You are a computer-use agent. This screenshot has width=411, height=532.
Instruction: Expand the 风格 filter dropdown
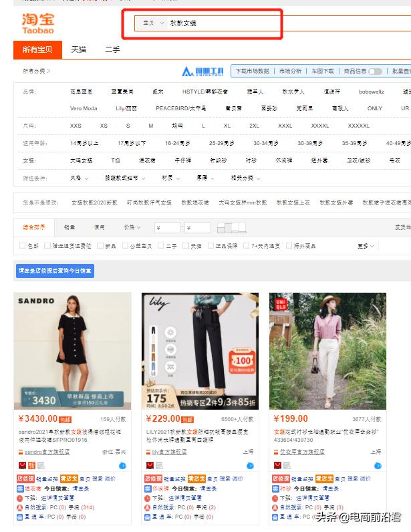79,178
